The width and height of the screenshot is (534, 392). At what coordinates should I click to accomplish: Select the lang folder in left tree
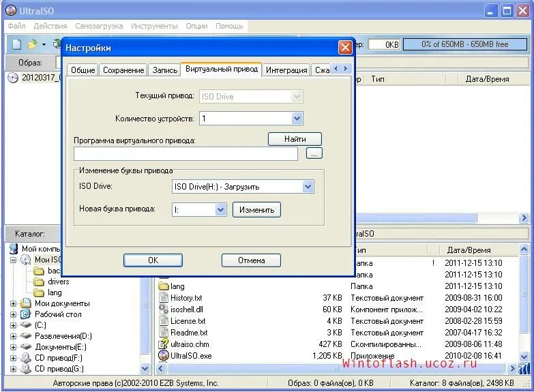[x=55, y=292]
